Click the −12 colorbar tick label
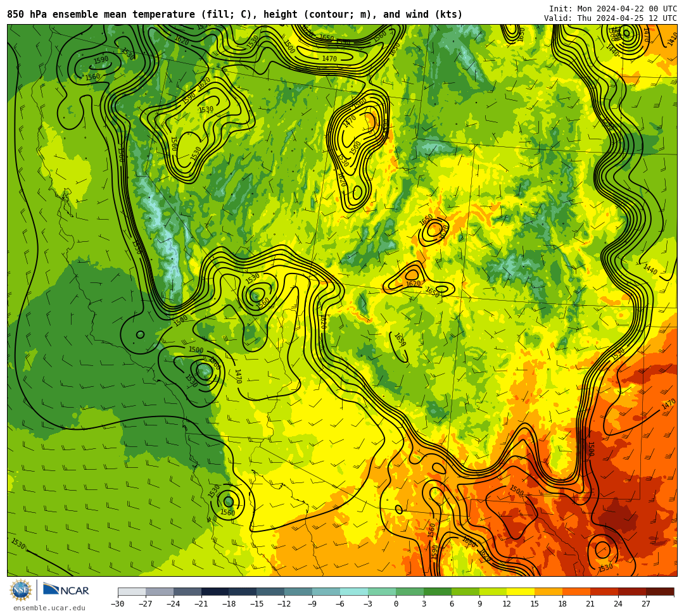Viewport: 684px width, 616px height. pos(284,604)
